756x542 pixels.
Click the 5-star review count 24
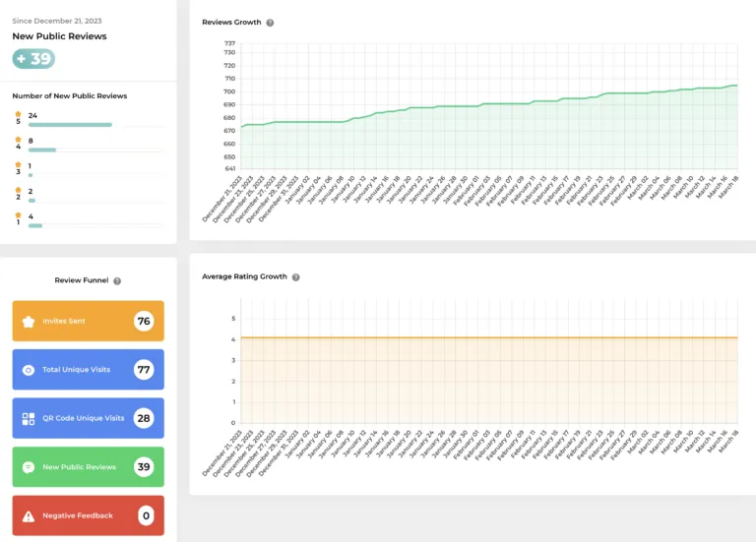pos(32,116)
